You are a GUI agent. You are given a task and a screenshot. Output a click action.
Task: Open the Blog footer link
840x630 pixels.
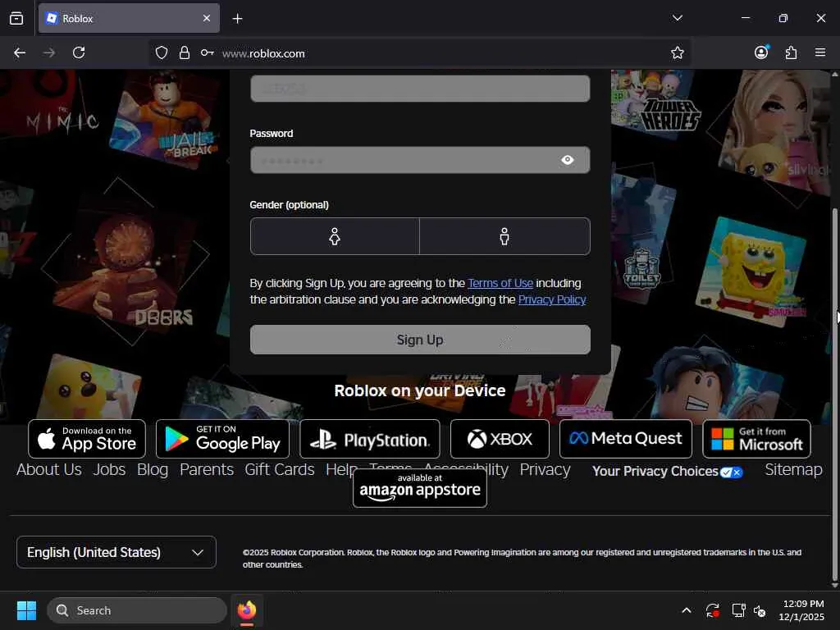point(153,470)
